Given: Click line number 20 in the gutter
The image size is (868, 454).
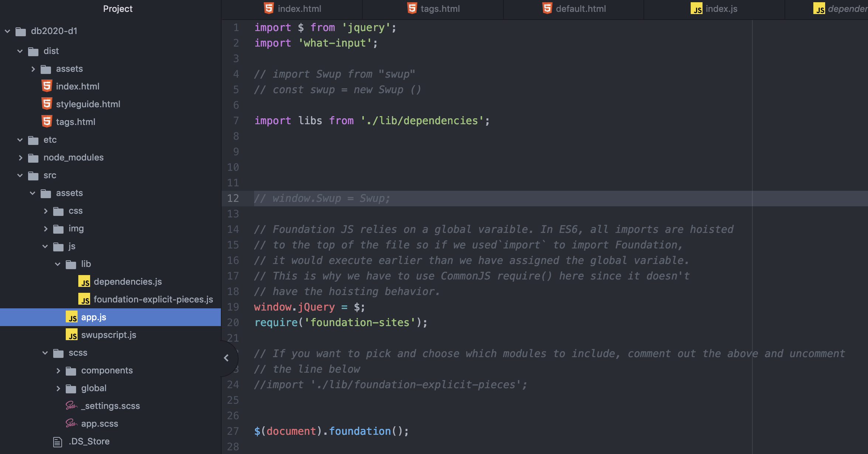Looking at the screenshot, I should [x=233, y=322].
